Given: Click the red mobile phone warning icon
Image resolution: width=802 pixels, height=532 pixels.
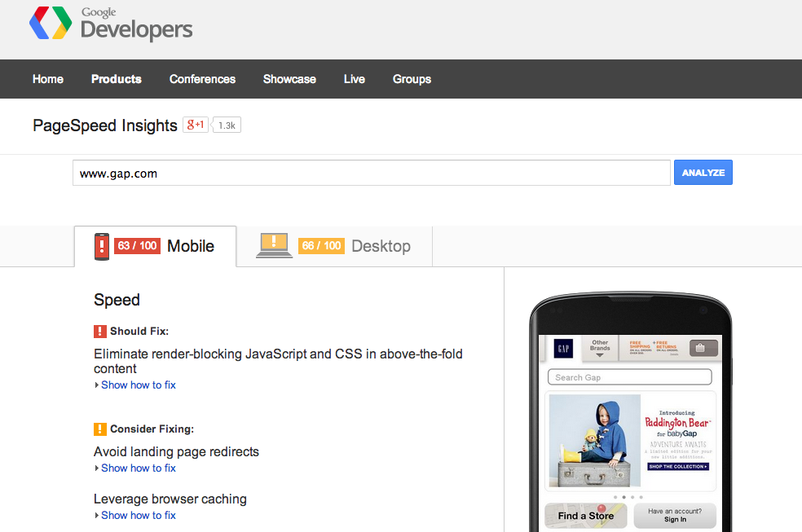Looking at the screenshot, I should coord(102,246).
